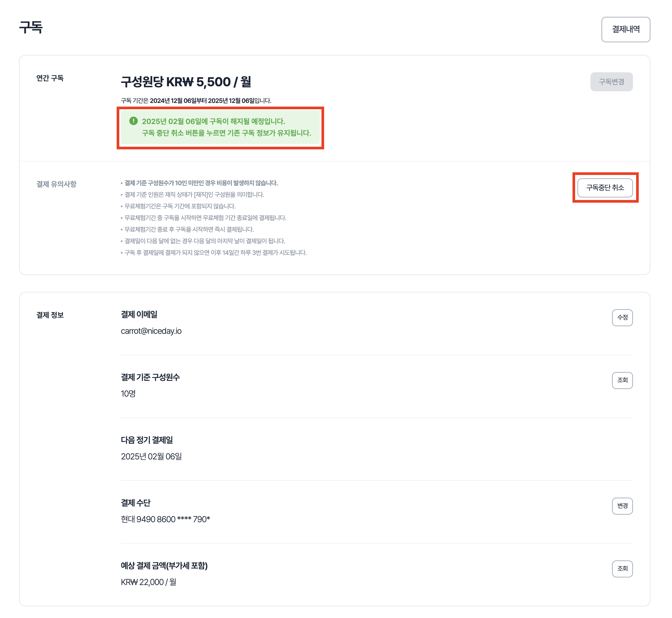This screenshot has height=618, width=672.
Task: Open the 결제내역 payment history page
Action: pos(625,30)
